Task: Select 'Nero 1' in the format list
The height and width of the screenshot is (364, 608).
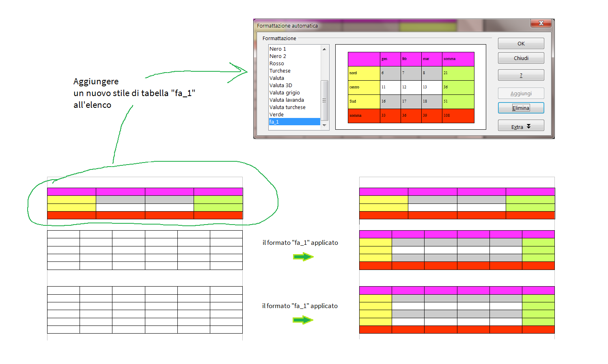Action: point(278,49)
